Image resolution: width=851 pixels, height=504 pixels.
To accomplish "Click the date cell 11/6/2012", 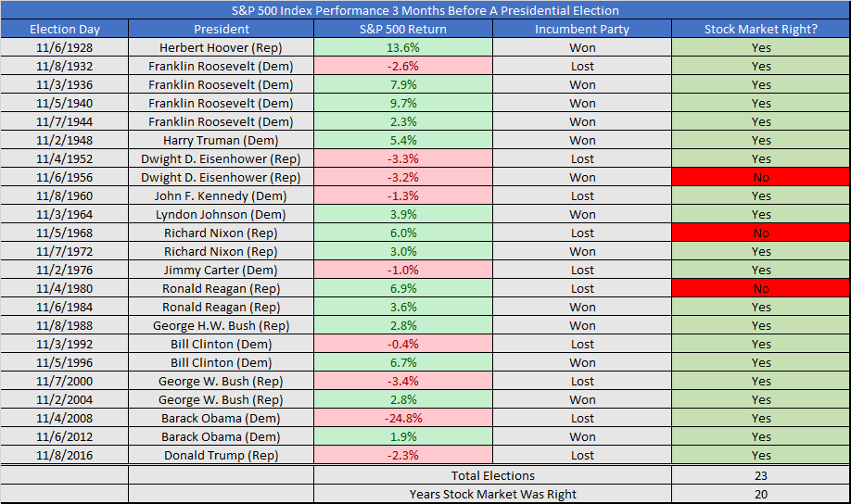I will coord(65,436).
